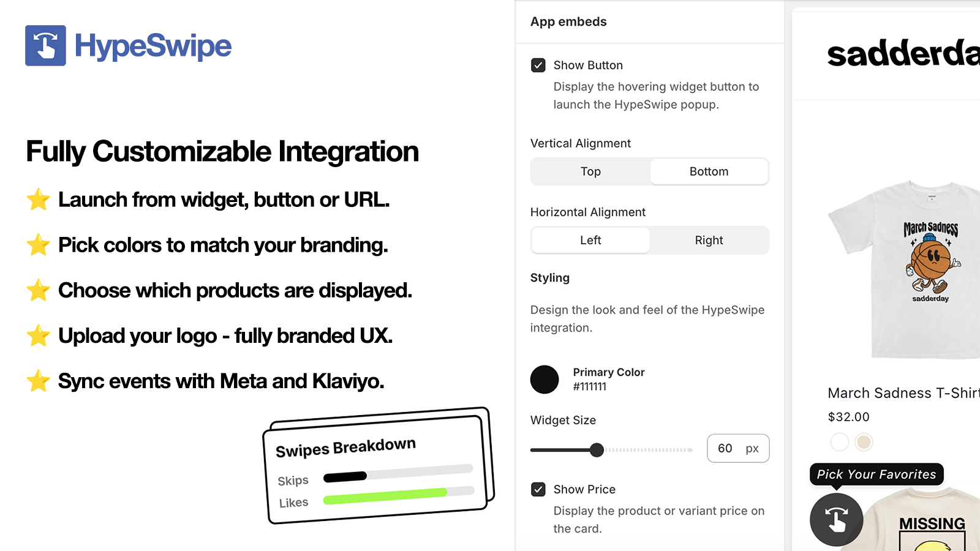Click the floating HypeSwipe widget button
This screenshot has height=551, width=980.
(836, 519)
